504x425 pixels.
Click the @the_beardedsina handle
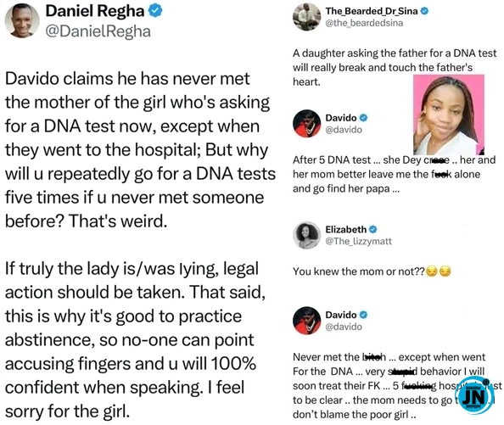pos(364,23)
